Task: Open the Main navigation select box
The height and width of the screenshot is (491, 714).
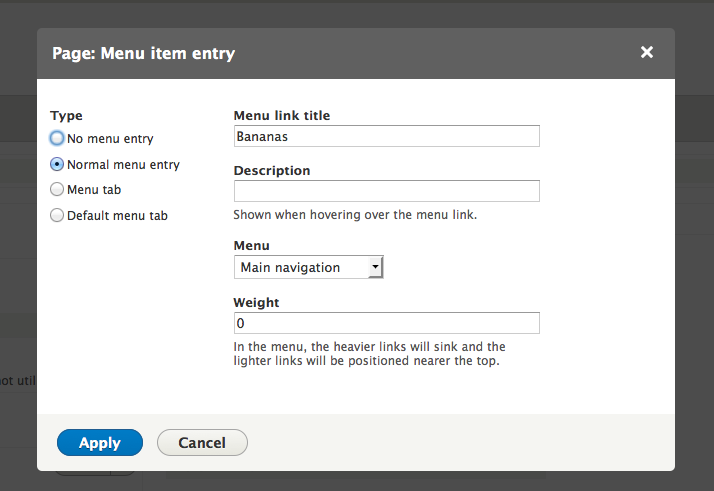Action: pos(308,267)
